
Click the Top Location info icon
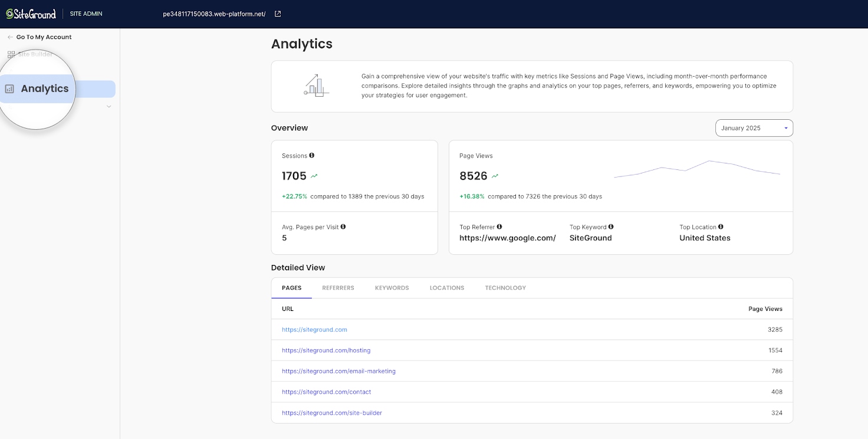tap(721, 227)
